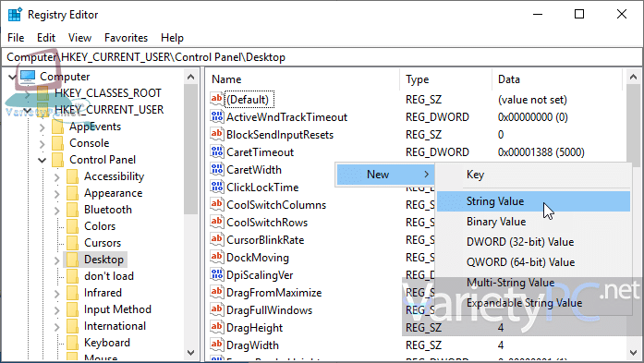Select the CoolSwitchRows value name
This screenshot has height=363, width=644.
(x=267, y=223)
